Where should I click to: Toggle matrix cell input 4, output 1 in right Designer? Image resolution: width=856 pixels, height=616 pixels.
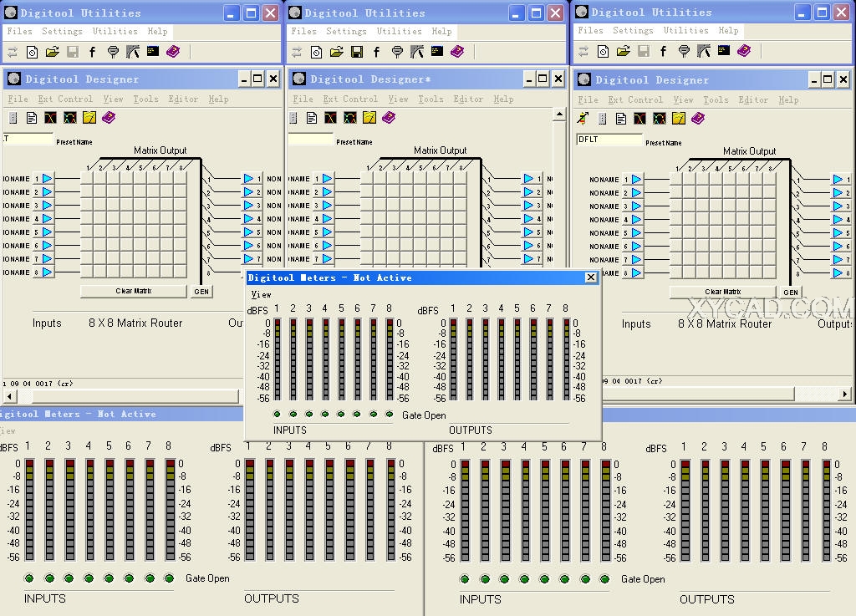click(675, 219)
